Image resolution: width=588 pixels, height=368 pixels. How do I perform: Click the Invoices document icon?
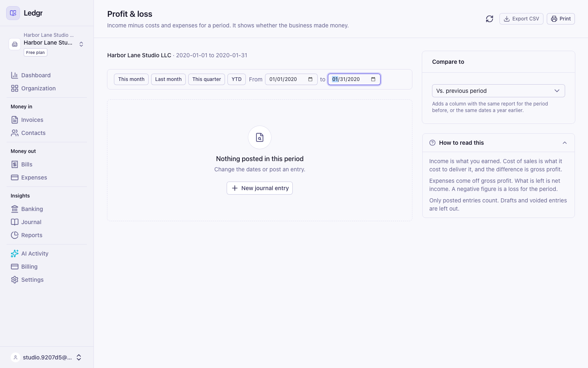click(15, 120)
